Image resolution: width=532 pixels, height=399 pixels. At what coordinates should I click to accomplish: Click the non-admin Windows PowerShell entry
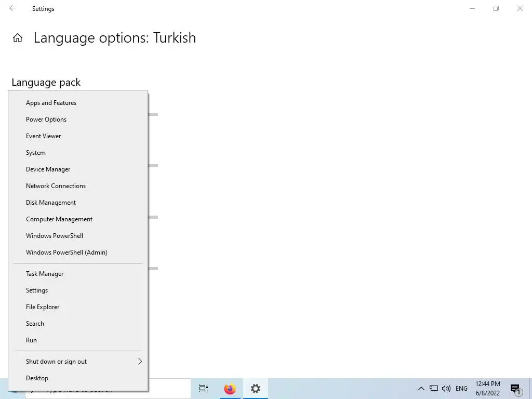[78, 236]
